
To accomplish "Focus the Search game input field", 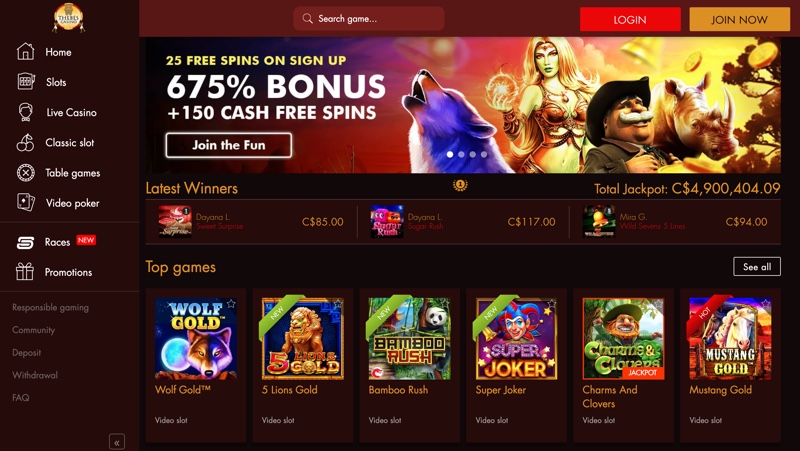I will [368, 19].
